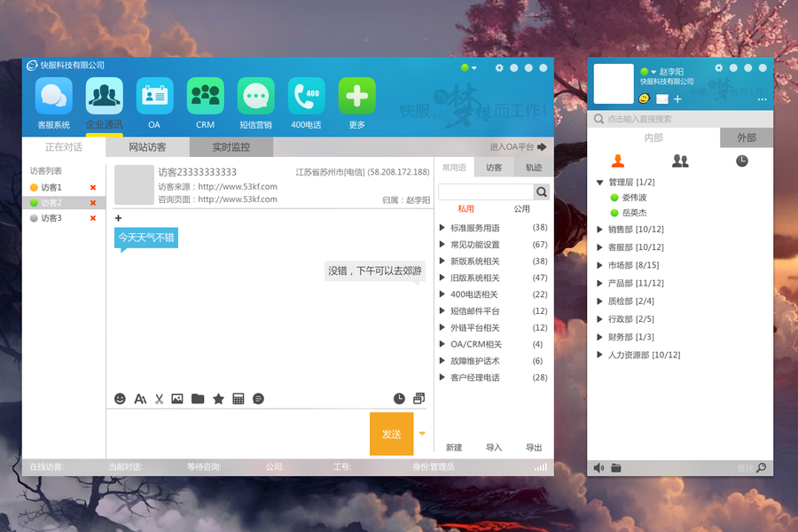
Task: Click the orange 发送 button
Action: coord(391,434)
